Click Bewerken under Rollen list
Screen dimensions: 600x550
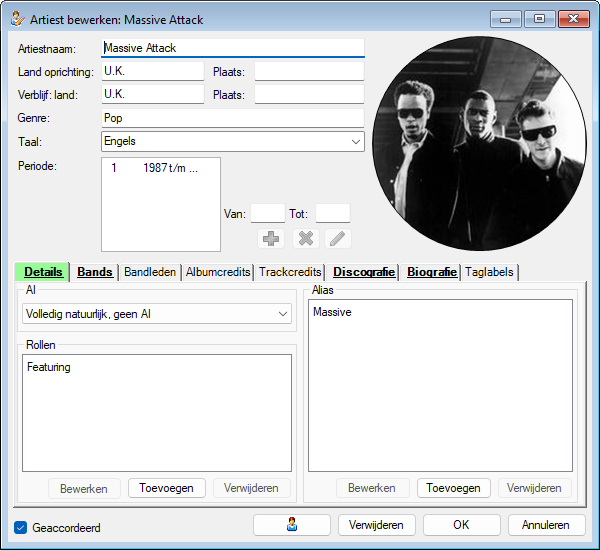(84, 488)
